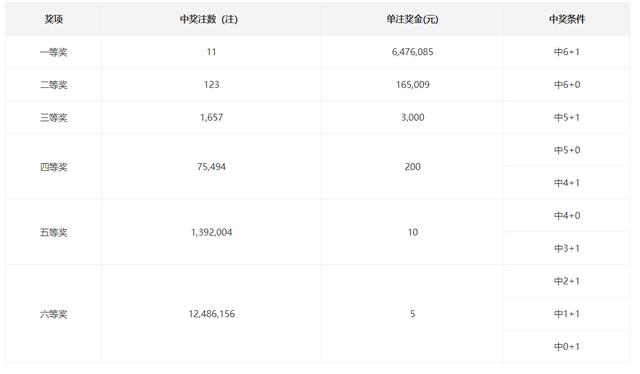Click the winner count 11 cell

(211, 52)
